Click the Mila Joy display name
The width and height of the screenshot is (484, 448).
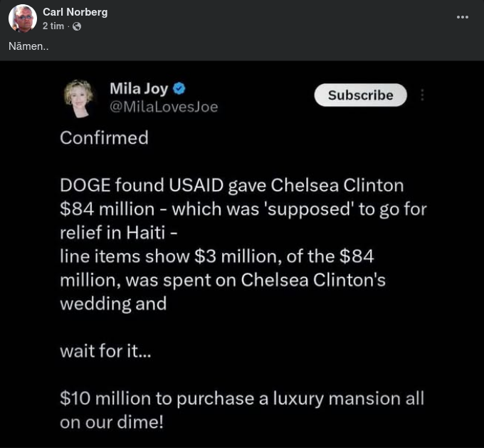tap(139, 89)
